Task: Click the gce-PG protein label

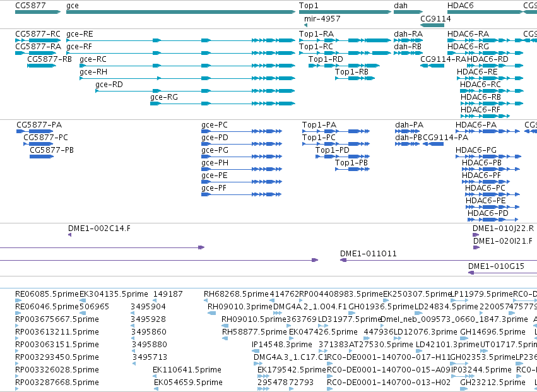Action: pyautogui.click(x=215, y=150)
